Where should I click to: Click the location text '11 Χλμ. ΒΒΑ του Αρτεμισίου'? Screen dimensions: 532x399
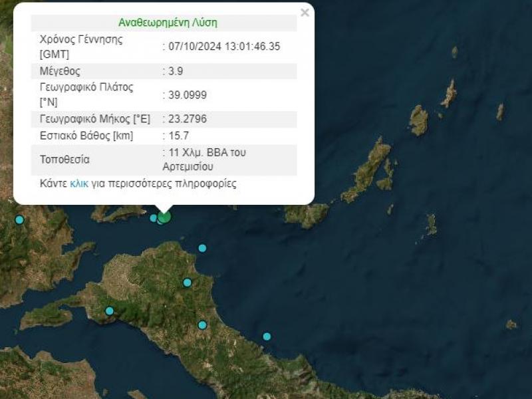[x=207, y=159]
